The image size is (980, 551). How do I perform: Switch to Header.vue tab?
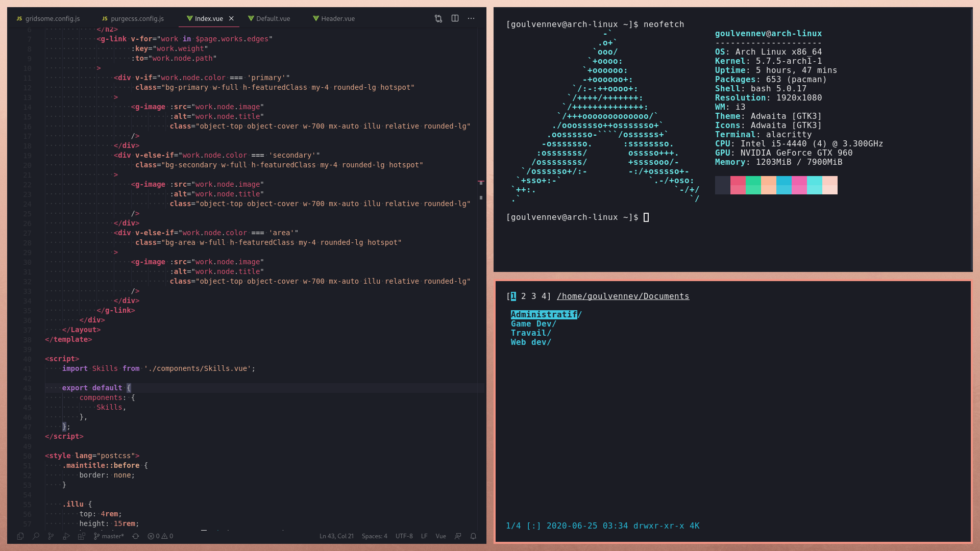pyautogui.click(x=337, y=18)
